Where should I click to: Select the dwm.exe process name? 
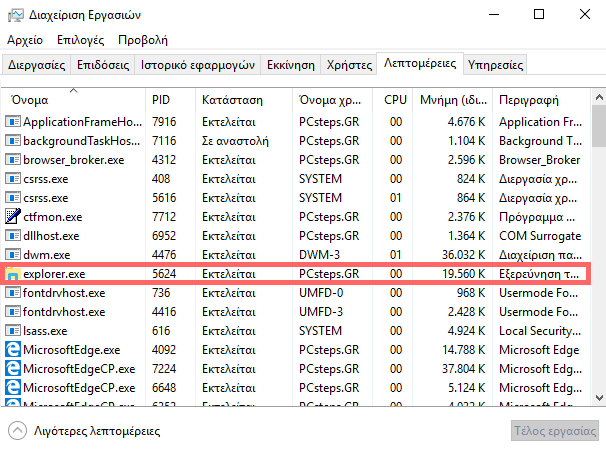point(47,255)
